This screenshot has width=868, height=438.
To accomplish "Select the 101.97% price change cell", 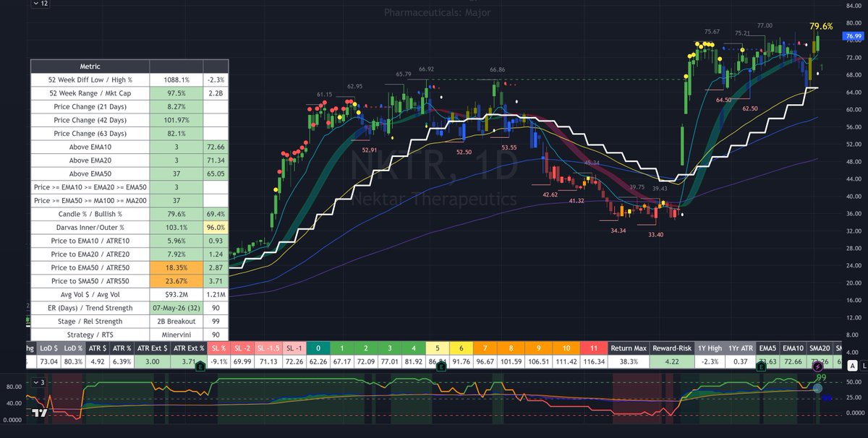I will click(176, 120).
